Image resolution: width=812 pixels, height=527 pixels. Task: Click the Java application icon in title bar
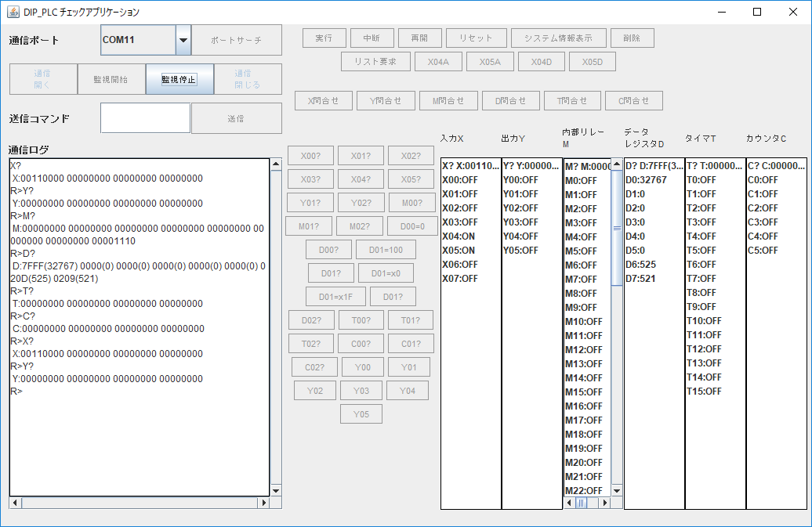coord(13,12)
